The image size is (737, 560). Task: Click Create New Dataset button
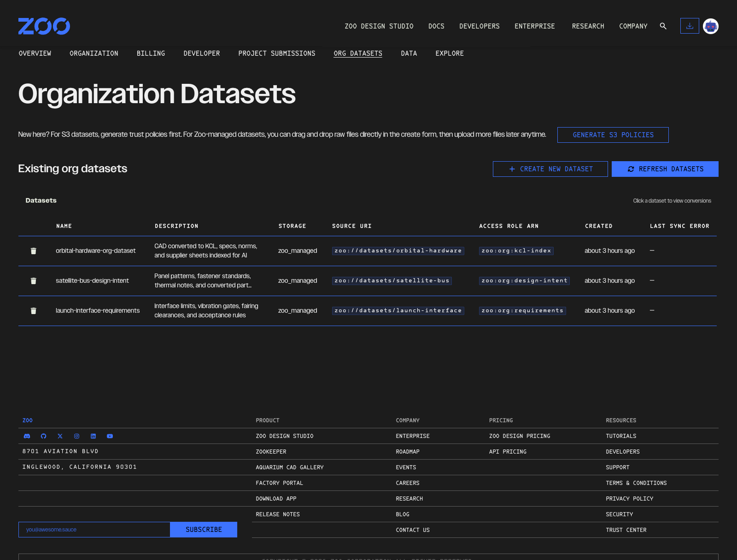(550, 169)
